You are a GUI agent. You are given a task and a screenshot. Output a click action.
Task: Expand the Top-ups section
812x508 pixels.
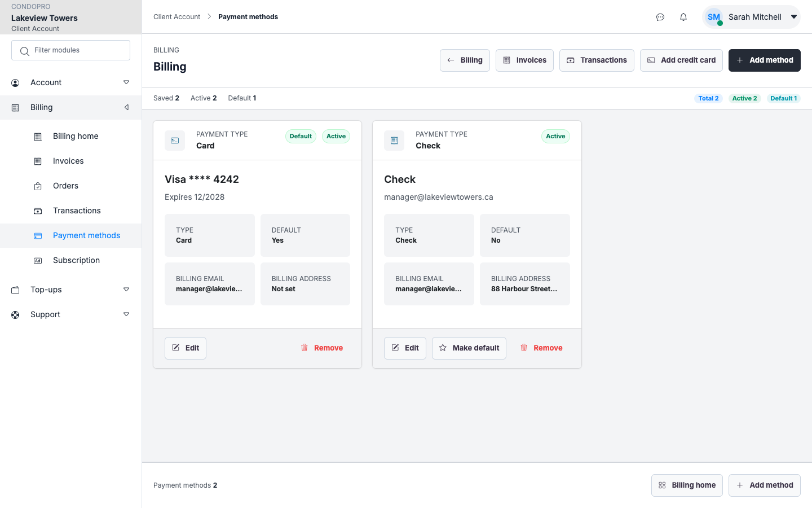(x=126, y=290)
